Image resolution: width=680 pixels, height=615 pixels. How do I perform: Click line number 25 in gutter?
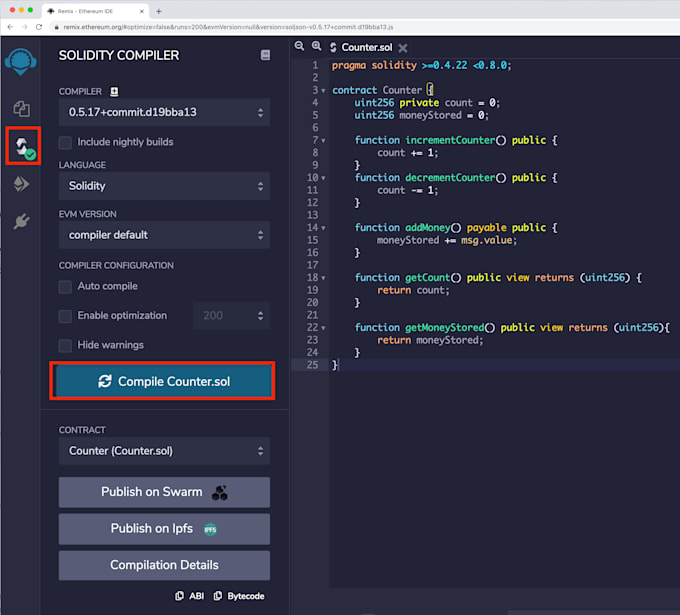[312, 365]
